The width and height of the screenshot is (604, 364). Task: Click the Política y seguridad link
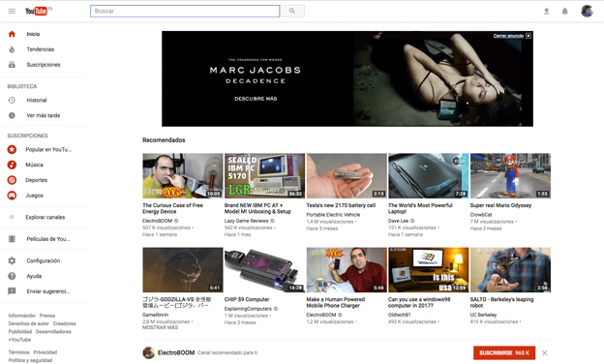[30, 360]
